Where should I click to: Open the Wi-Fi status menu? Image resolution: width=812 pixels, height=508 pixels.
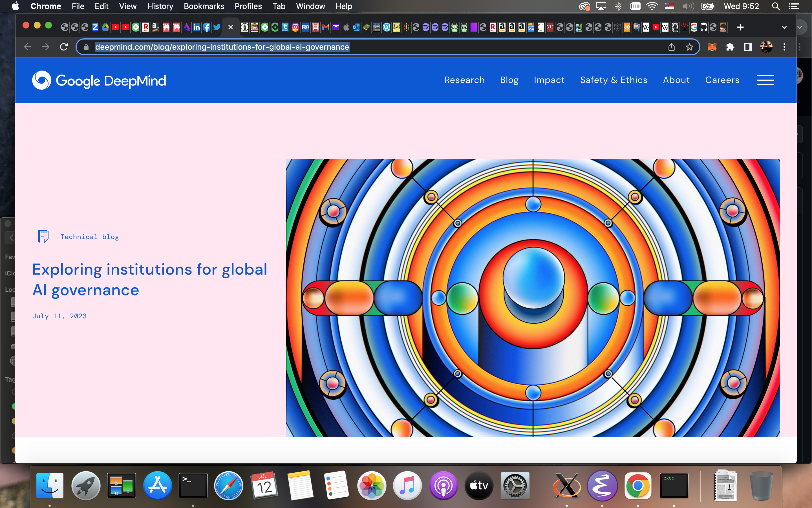coord(652,6)
